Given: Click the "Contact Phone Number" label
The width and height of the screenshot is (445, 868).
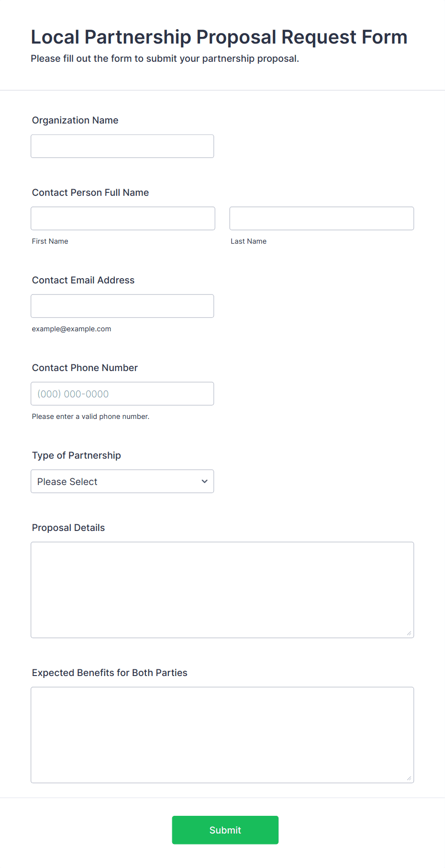Looking at the screenshot, I should tap(85, 368).
